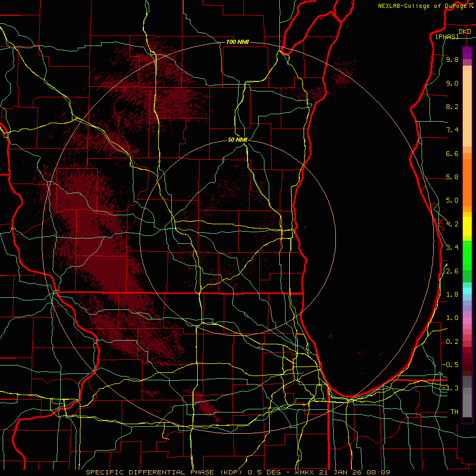The image size is (476, 476).
Task: Pick the bright green color scale segment
Action: click(467, 255)
